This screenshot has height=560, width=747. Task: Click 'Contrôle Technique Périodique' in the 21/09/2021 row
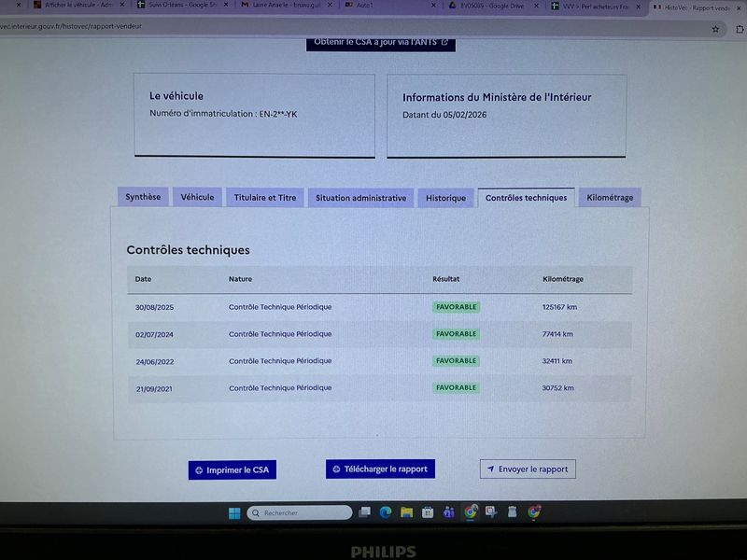pos(280,388)
